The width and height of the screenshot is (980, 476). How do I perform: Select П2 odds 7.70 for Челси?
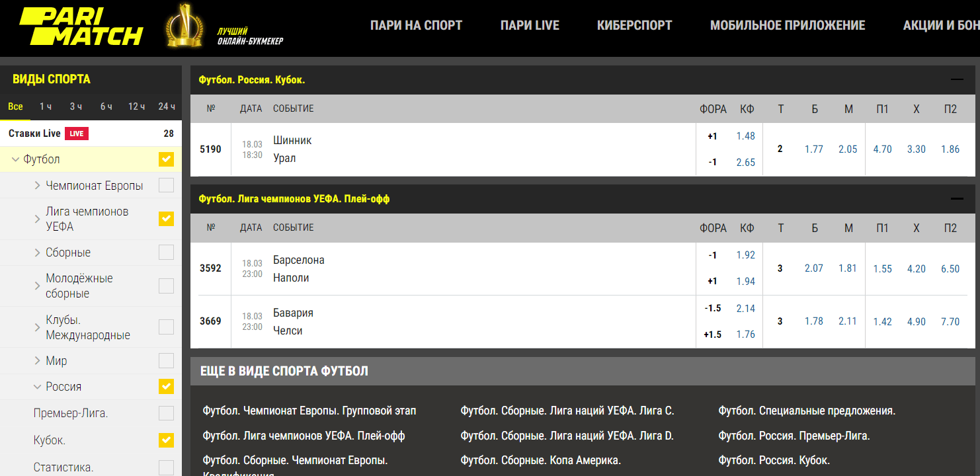tap(950, 321)
